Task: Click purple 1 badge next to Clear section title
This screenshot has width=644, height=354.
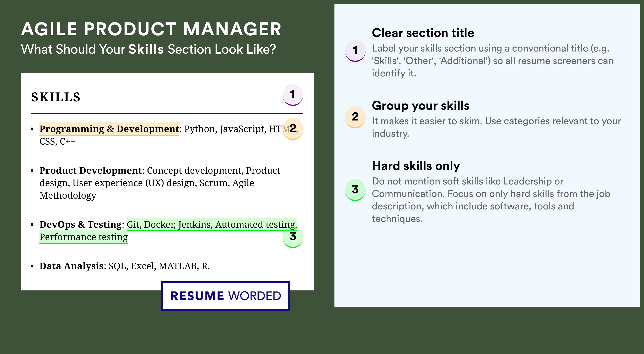Action: coord(355,51)
